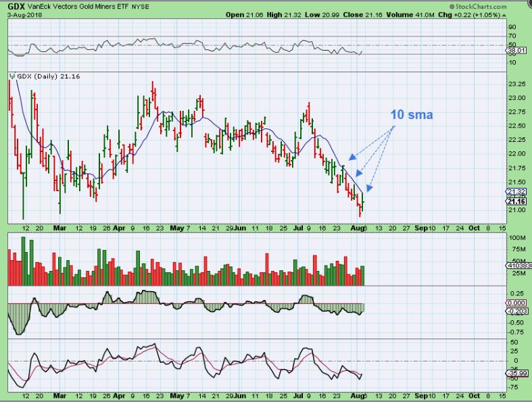
Task: Click the 22.50 price axis label
Action: coord(517,126)
